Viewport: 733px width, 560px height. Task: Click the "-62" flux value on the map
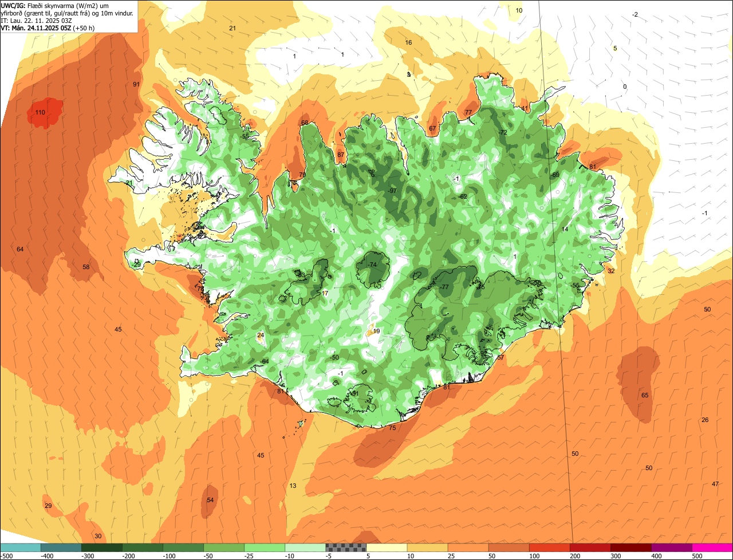(x=463, y=196)
